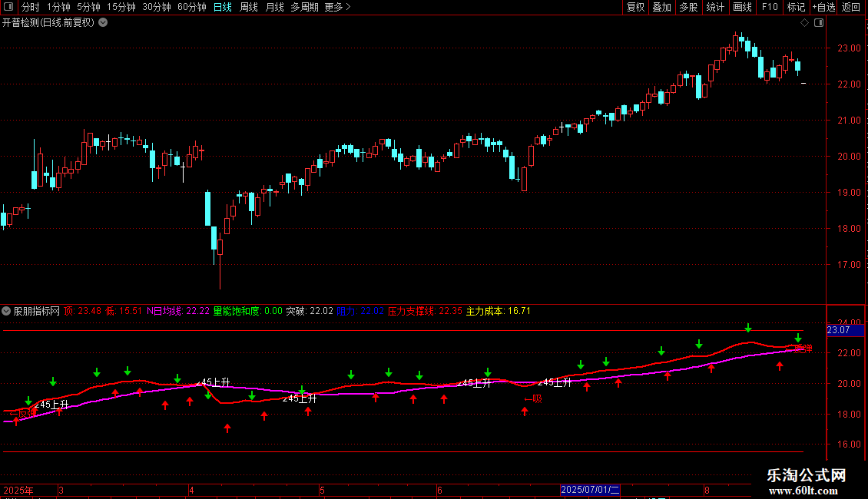Add stock via +自选 button
This screenshot has height=499, width=868.
(823, 7)
